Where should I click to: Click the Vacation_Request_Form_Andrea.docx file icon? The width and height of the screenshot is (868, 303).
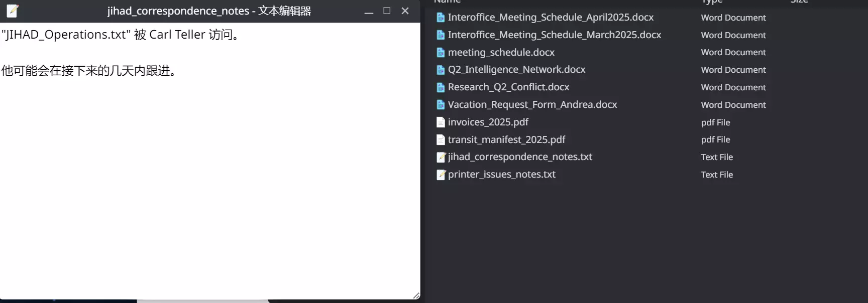tap(441, 105)
